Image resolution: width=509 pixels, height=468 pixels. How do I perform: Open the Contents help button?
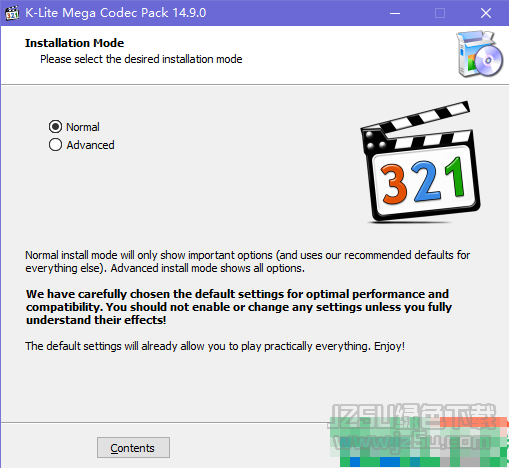pos(133,448)
